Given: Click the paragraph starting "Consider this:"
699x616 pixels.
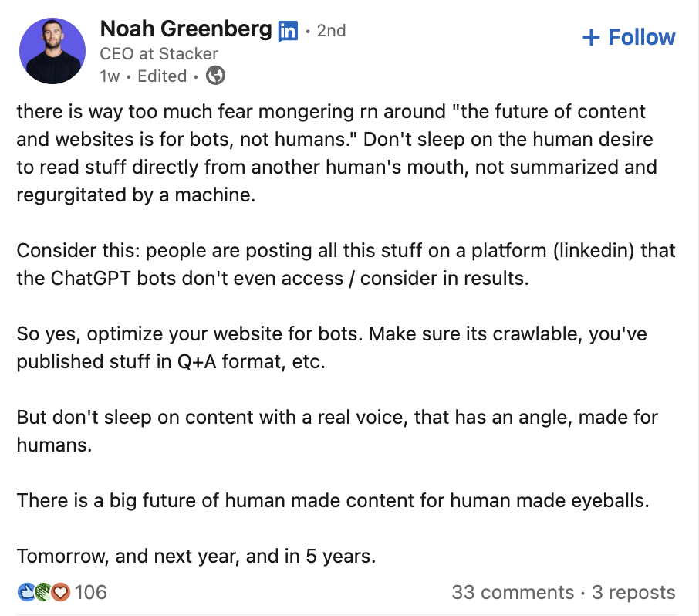Looking at the screenshot, I should click(339, 264).
